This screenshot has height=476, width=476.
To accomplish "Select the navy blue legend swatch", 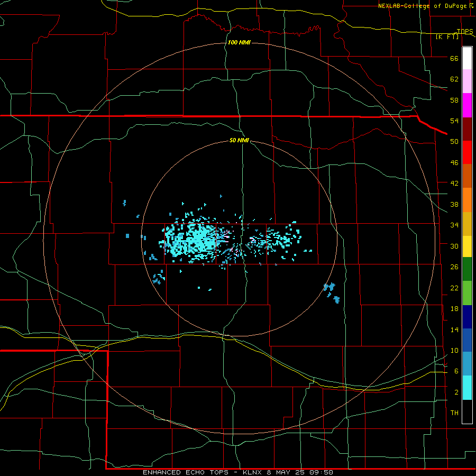I will click(467, 317).
